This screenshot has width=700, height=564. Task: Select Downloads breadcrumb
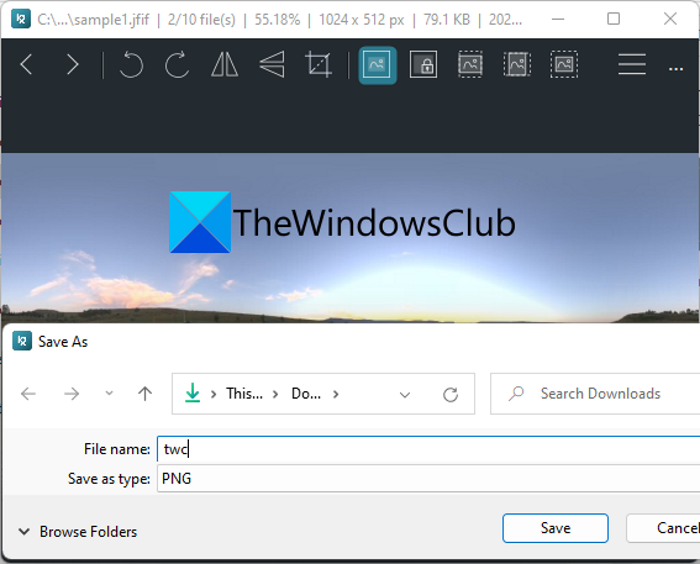tap(306, 393)
